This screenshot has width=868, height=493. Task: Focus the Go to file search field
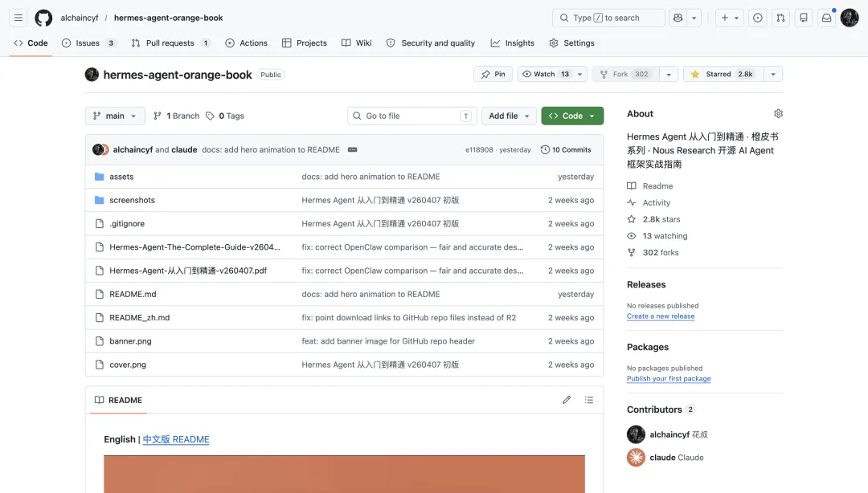(411, 116)
